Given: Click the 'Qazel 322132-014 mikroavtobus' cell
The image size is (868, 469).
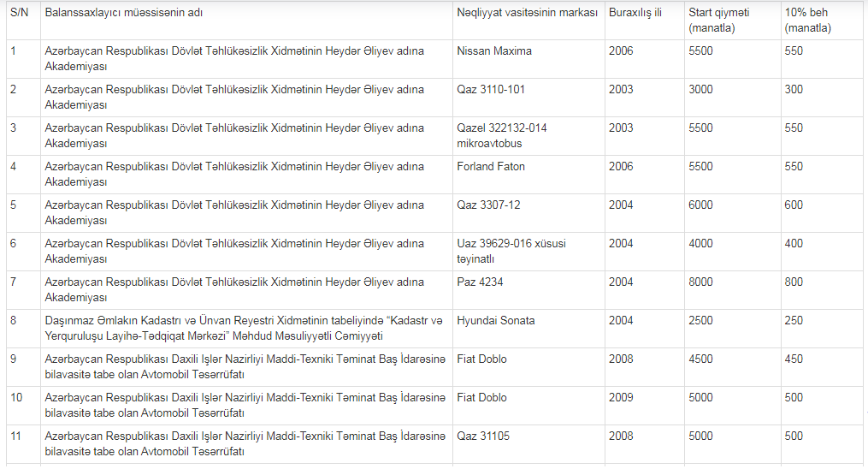Looking at the screenshot, I should [x=528, y=136].
